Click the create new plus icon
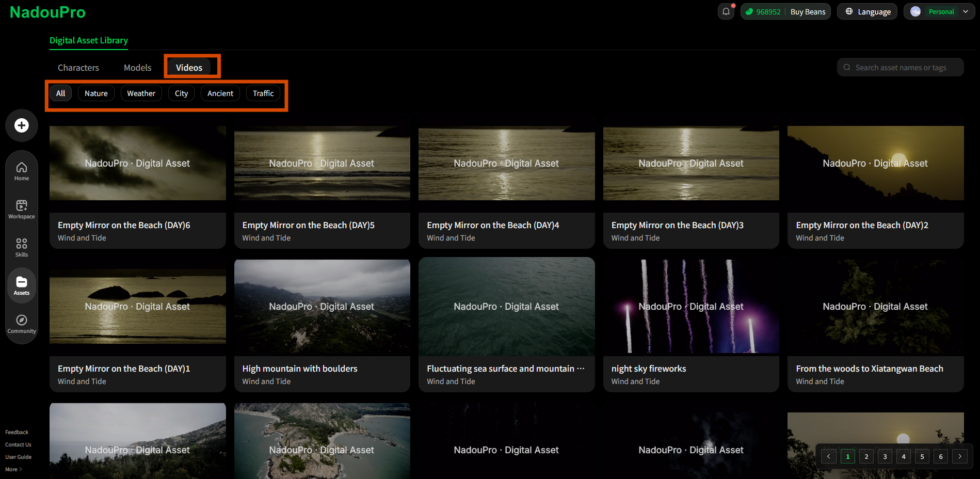 tap(22, 125)
